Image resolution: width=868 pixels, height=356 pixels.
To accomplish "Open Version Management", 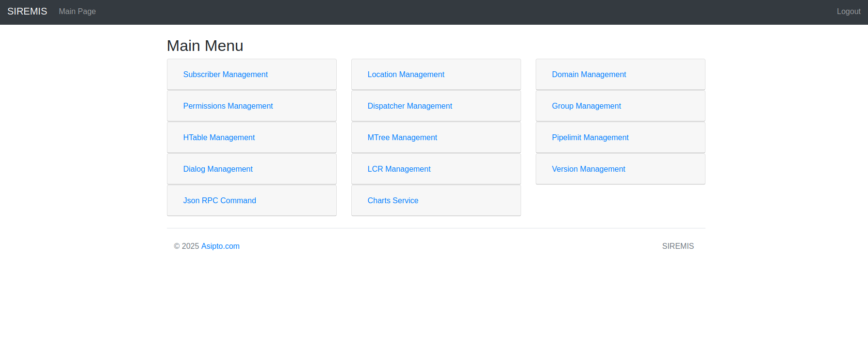I will click(x=588, y=169).
